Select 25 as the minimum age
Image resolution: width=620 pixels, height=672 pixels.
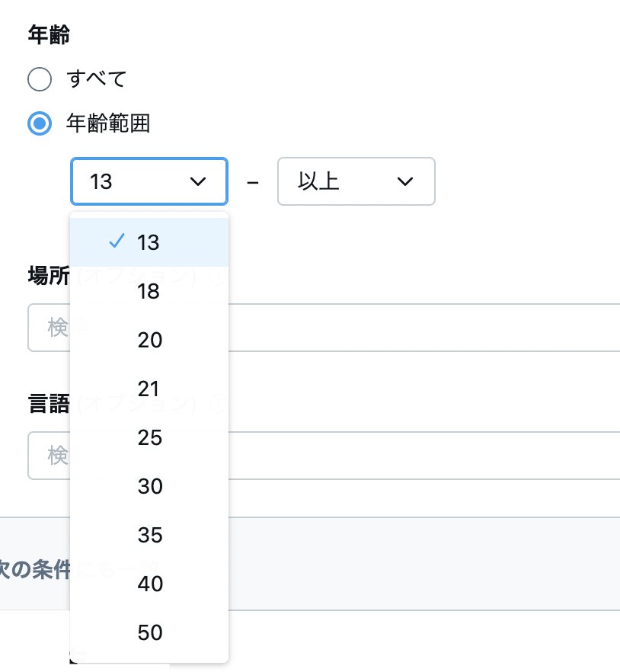coord(150,437)
